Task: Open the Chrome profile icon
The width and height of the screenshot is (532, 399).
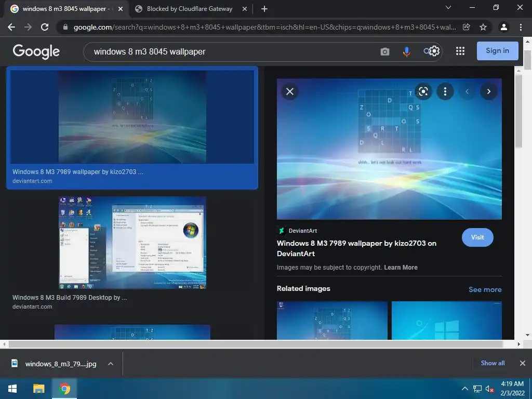Action: 504,27
